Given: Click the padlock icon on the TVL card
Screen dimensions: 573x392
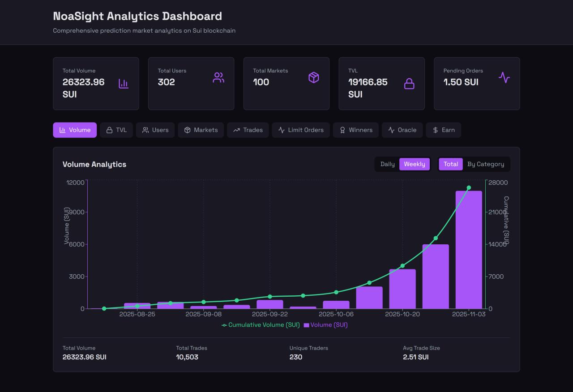Looking at the screenshot, I should [x=408, y=84].
